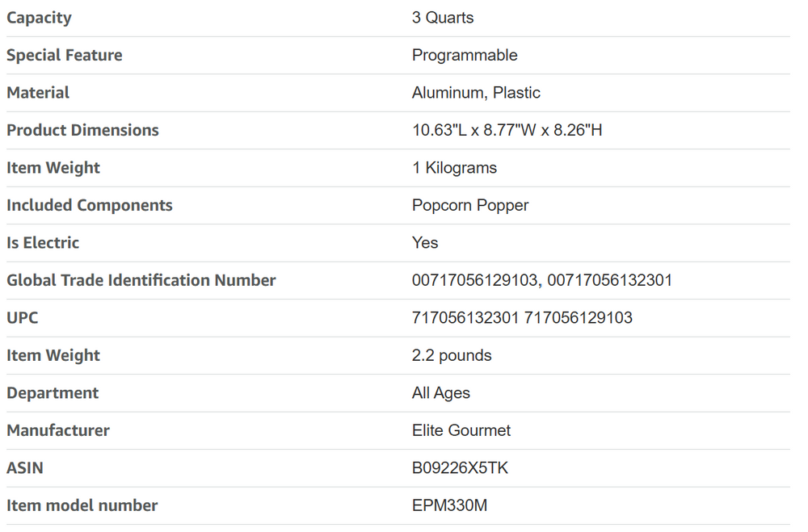Viewport: 808px width, 532px height.
Task: Click the Department row label
Action: [x=53, y=393]
